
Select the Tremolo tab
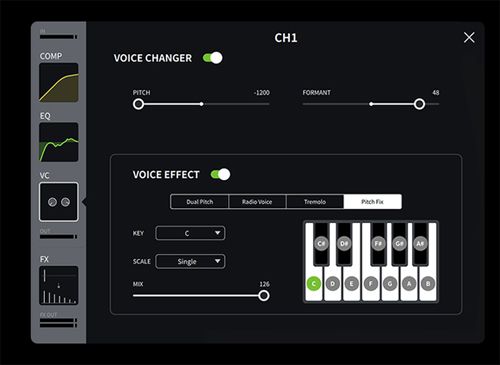pyautogui.click(x=315, y=202)
